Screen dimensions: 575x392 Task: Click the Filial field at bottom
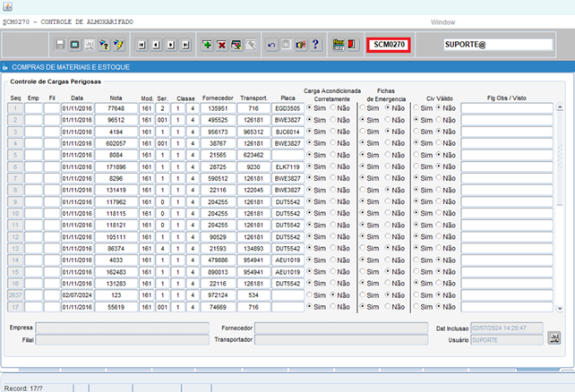(x=122, y=339)
